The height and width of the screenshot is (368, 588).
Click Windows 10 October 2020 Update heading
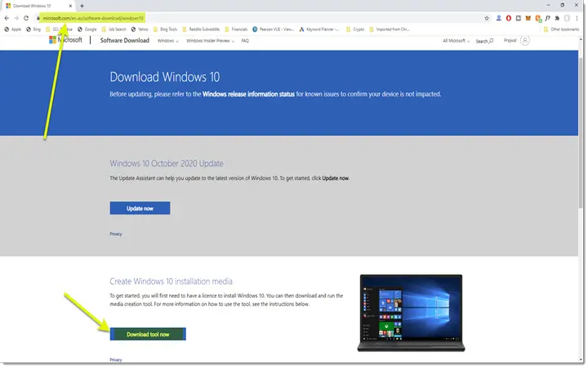click(167, 164)
